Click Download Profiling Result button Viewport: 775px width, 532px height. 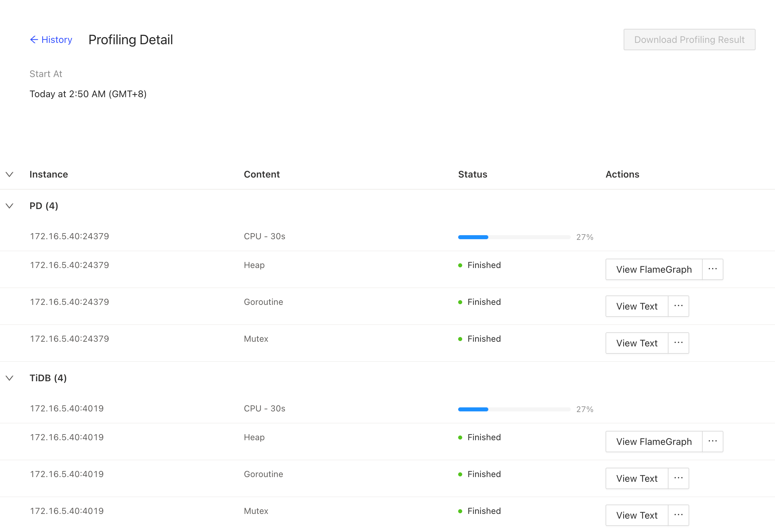coord(689,40)
